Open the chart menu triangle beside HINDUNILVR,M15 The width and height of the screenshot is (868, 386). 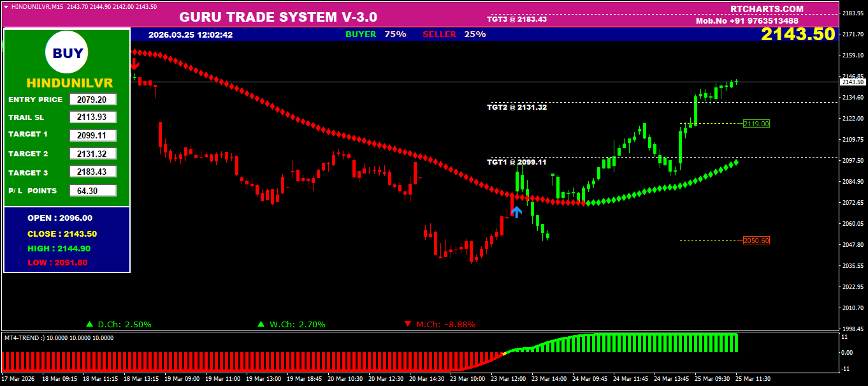point(6,6)
